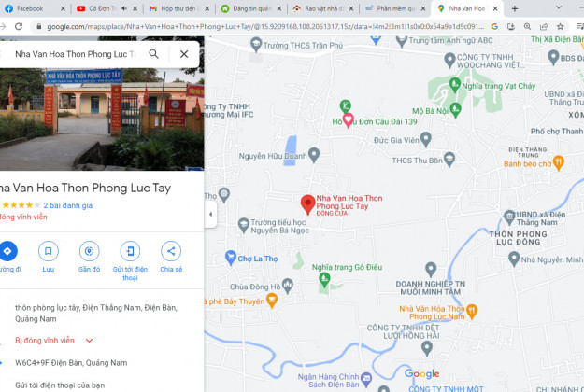Click the Gửi tới điện thoại icon
The width and height of the screenshot is (584, 392).
[130, 251]
